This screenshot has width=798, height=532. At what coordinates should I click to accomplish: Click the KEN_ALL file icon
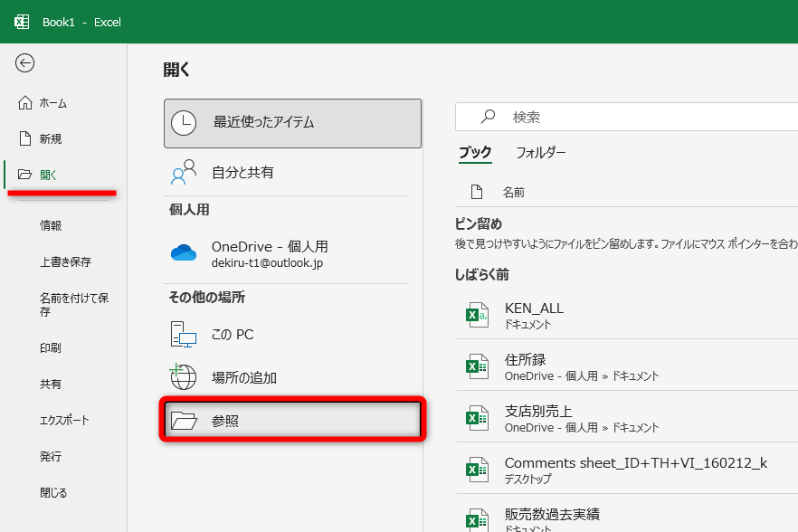pos(477,315)
